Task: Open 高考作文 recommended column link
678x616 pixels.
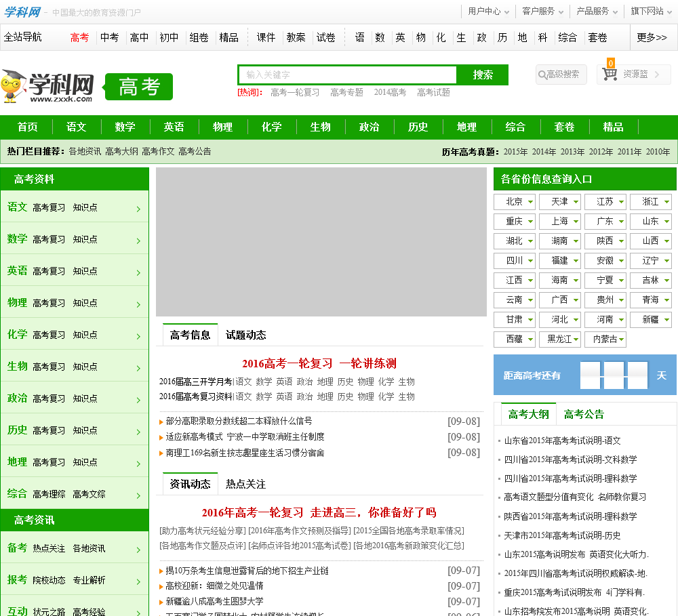Action: (x=158, y=151)
